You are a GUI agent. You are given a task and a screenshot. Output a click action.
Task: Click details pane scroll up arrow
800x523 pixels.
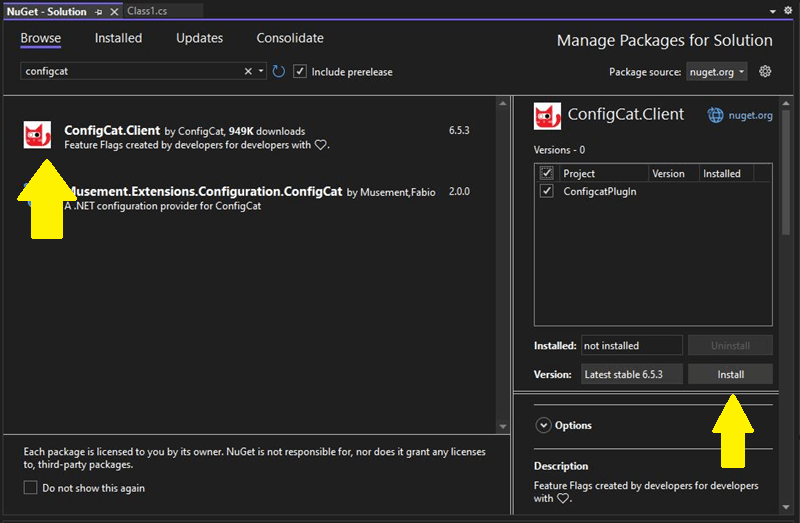tap(786, 104)
